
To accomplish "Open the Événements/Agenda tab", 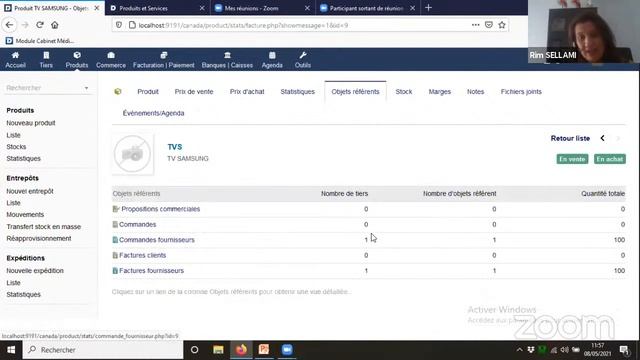I will tap(153, 113).
